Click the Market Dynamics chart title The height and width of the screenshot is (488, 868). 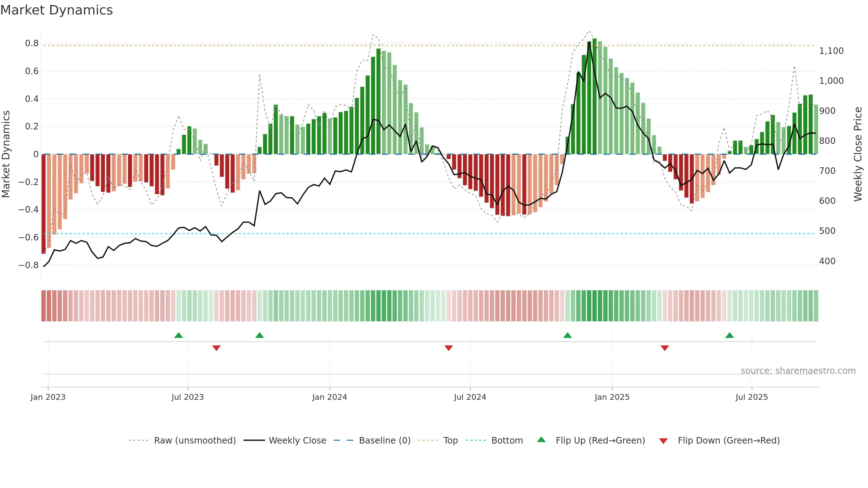pyautogui.click(x=56, y=10)
